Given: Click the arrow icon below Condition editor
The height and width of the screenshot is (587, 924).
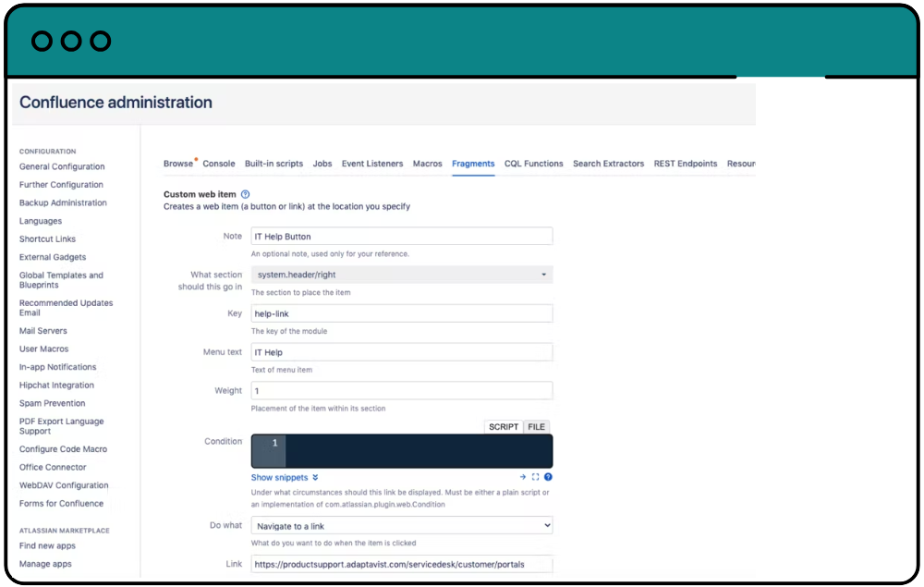Looking at the screenshot, I should pos(523,477).
